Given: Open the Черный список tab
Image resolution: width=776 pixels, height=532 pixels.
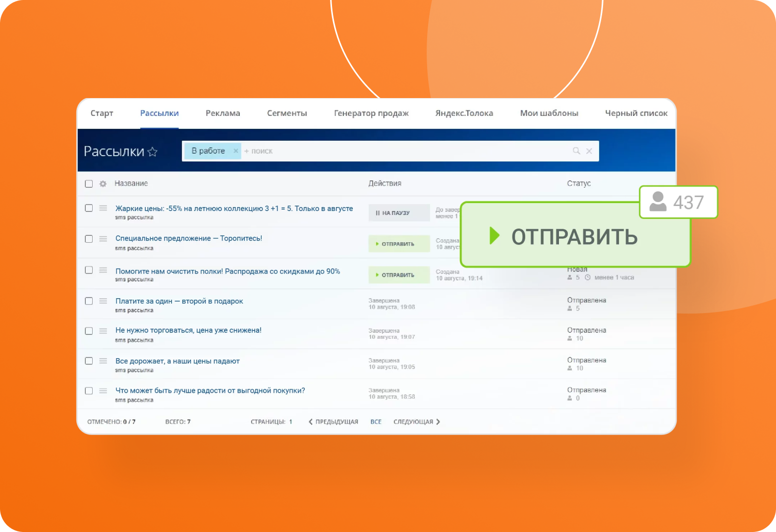Looking at the screenshot, I should (x=636, y=113).
